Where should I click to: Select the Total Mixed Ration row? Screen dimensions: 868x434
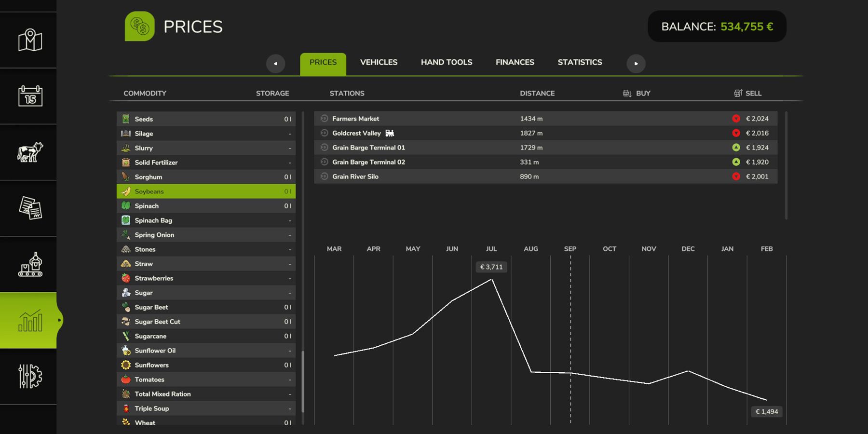click(x=206, y=394)
